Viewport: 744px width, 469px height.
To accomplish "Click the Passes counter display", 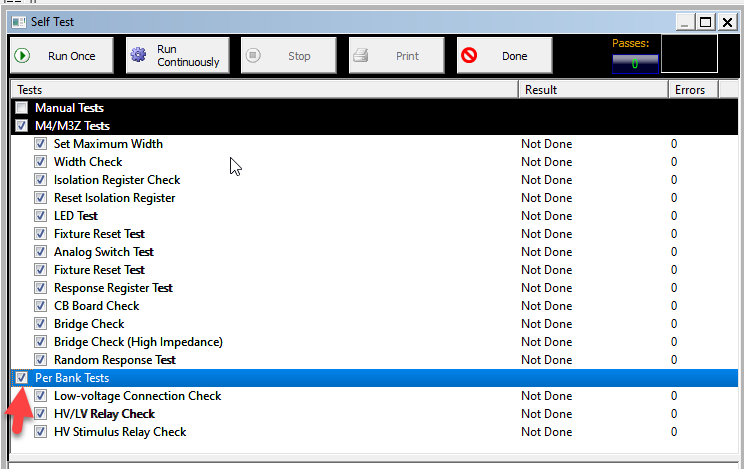I will (x=634, y=64).
